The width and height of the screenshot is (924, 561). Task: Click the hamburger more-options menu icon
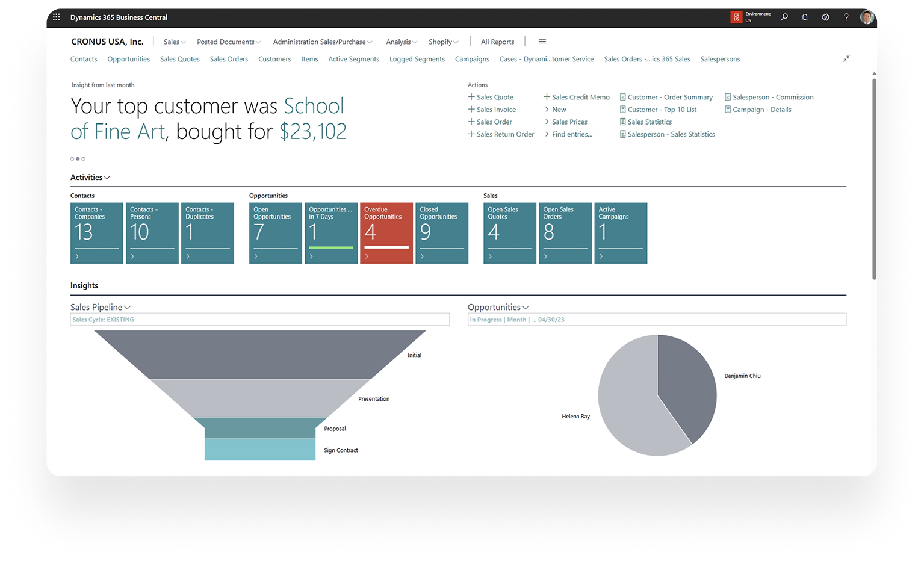[542, 42]
